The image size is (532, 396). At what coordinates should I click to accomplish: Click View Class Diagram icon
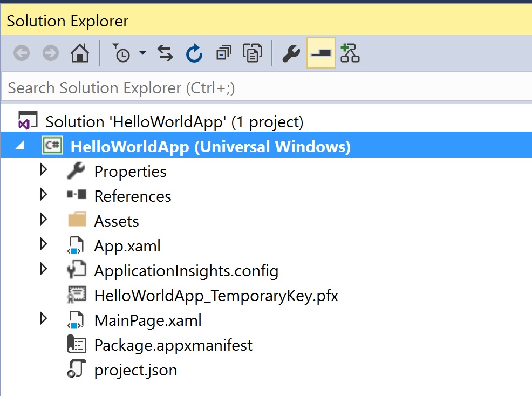pos(350,53)
